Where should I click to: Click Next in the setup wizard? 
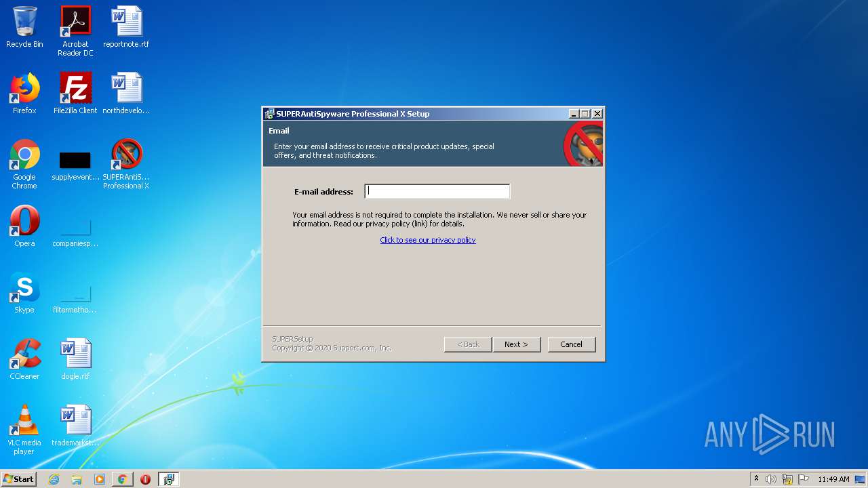(516, 344)
